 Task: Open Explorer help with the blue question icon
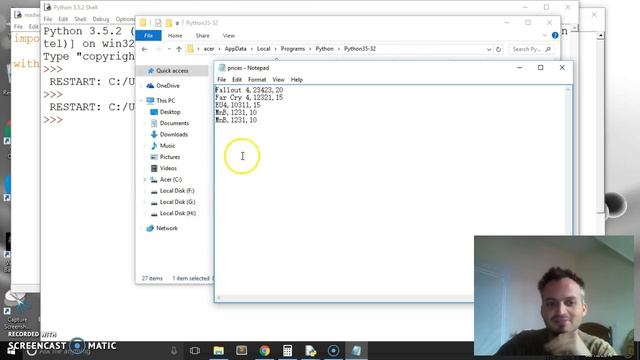click(x=555, y=36)
